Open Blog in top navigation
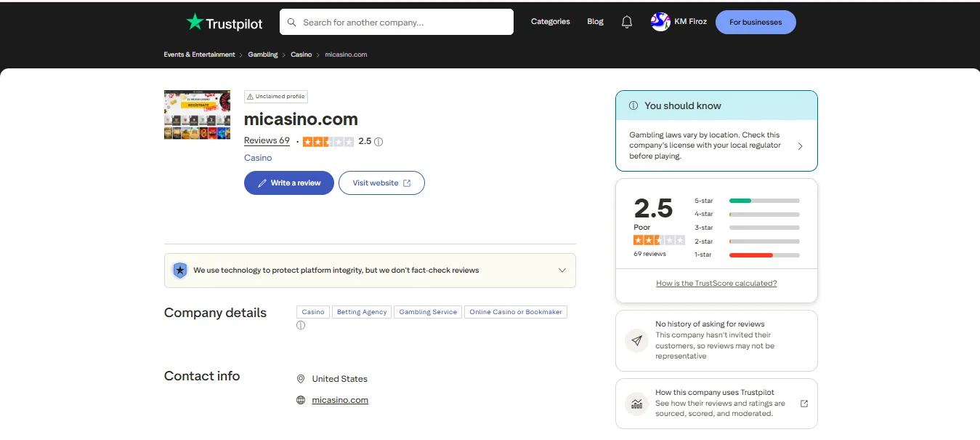This screenshot has width=980, height=440. tap(596, 22)
